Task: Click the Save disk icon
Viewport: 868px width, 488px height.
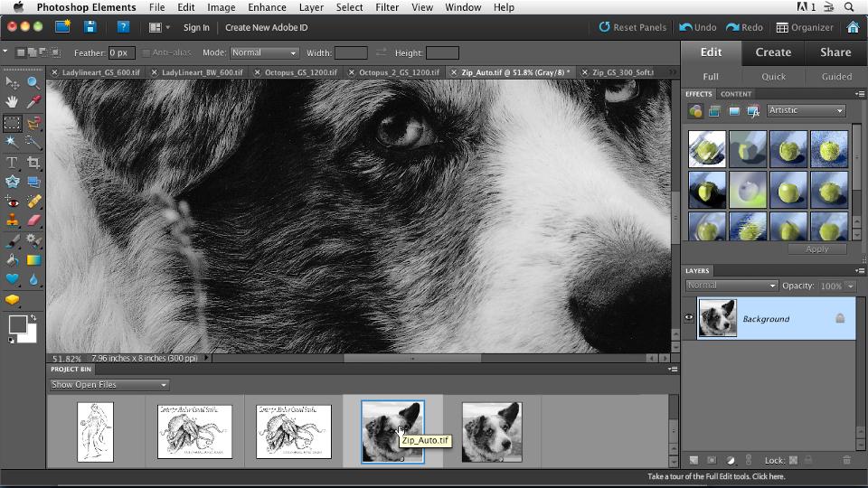Action: pos(90,26)
